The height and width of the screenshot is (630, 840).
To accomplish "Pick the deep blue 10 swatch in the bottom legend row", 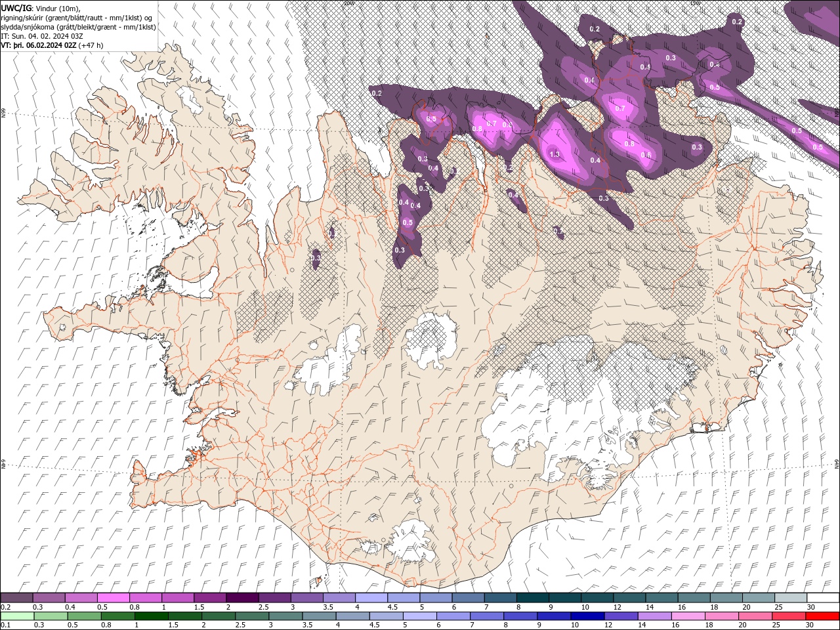I will pos(587,616).
